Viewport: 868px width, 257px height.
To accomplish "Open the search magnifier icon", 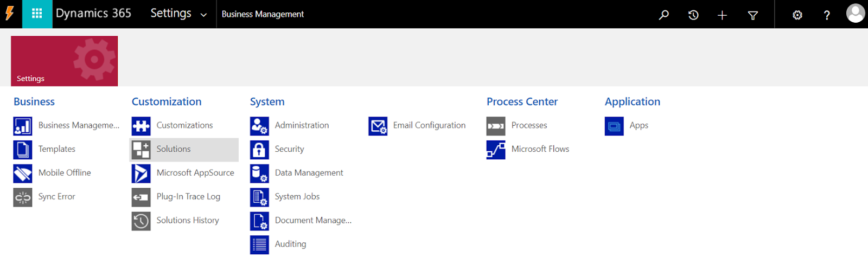I will [x=663, y=15].
